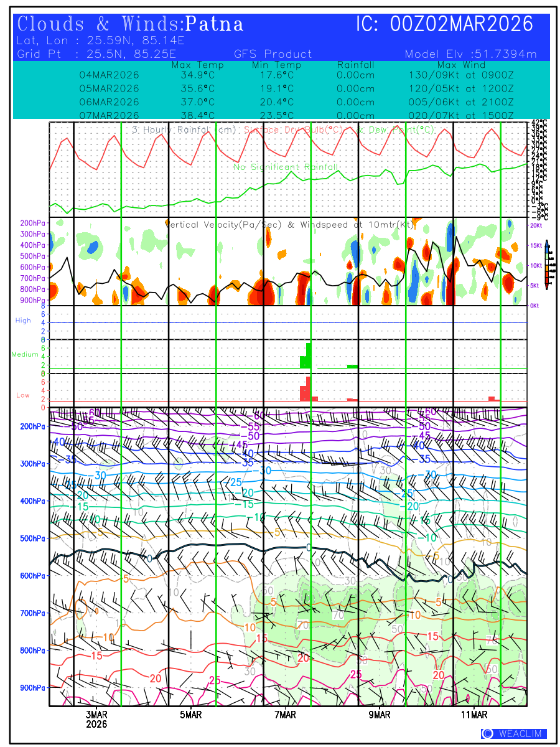Click the WEACLIM logo in bottom corner
This screenshot has width=560, height=747.
click(x=513, y=734)
